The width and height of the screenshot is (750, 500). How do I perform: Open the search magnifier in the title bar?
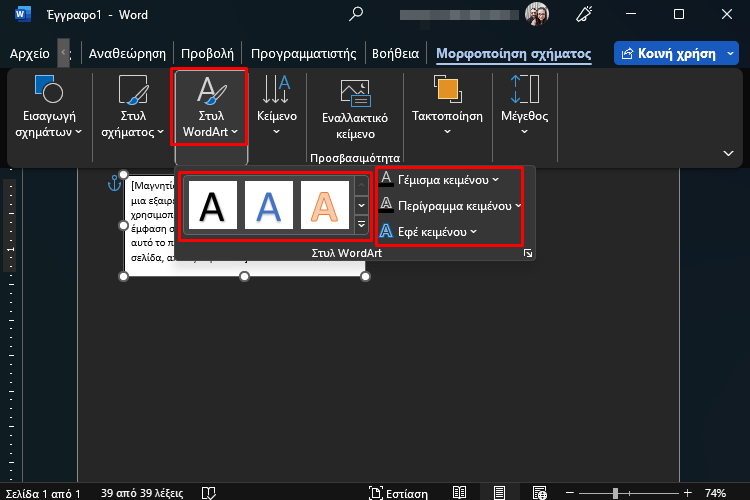(355, 13)
